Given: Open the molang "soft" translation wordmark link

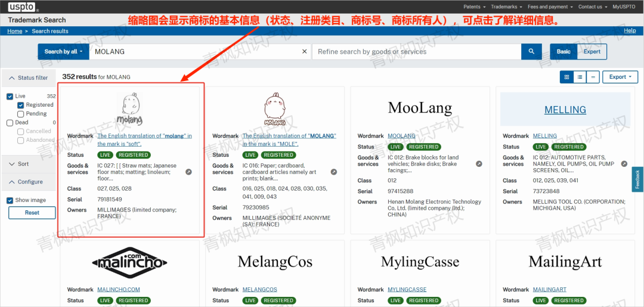Looking at the screenshot, I should [x=144, y=140].
